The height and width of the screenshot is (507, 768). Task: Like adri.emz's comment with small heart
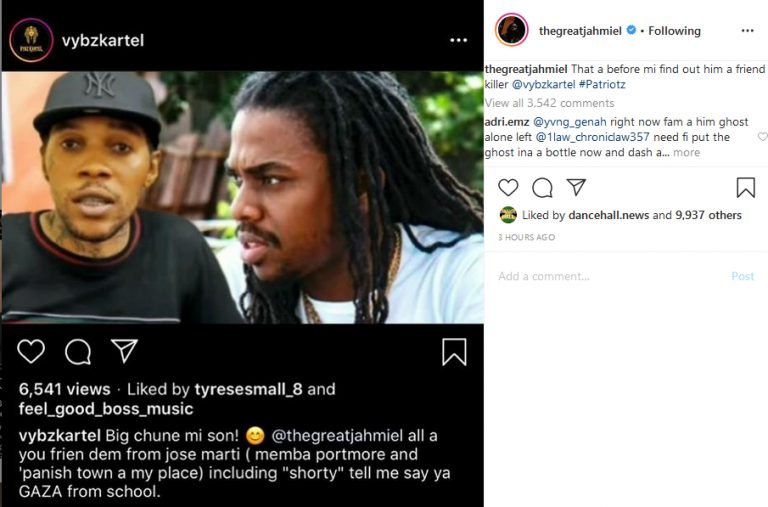pyautogui.click(x=762, y=136)
